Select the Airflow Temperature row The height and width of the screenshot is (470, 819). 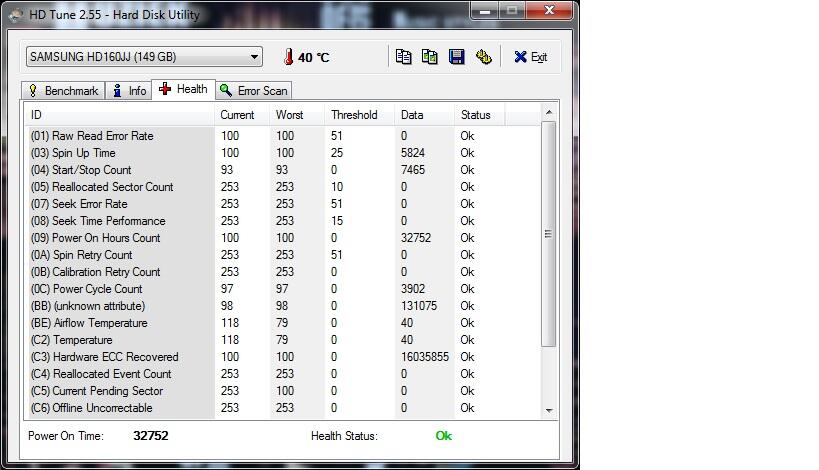pos(282,323)
